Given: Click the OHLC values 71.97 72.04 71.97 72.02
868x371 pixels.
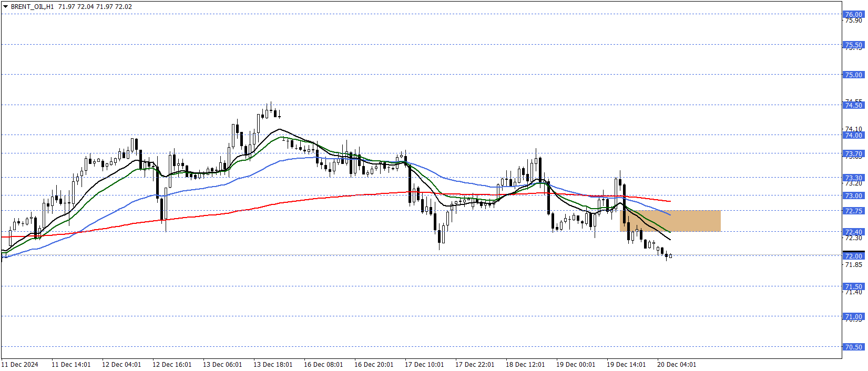Looking at the screenshot, I should [x=95, y=7].
